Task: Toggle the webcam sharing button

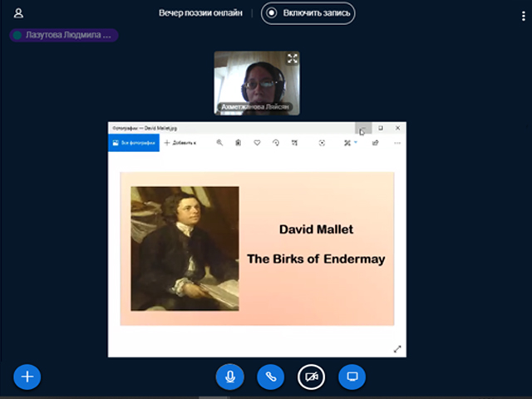Action: 312,377
